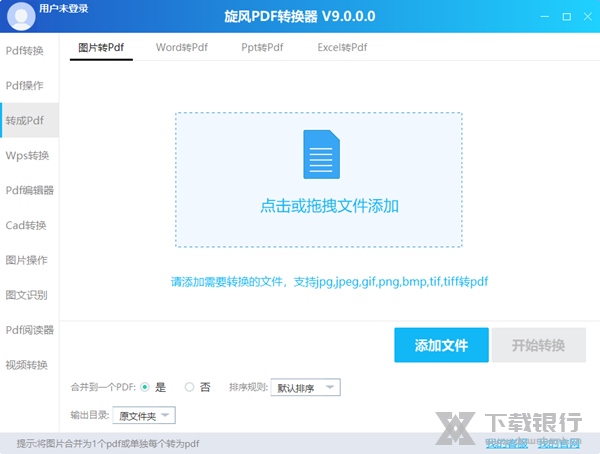Click the user avatar icon
This screenshot has width=600, height=454.
click(x=21, y=16)
